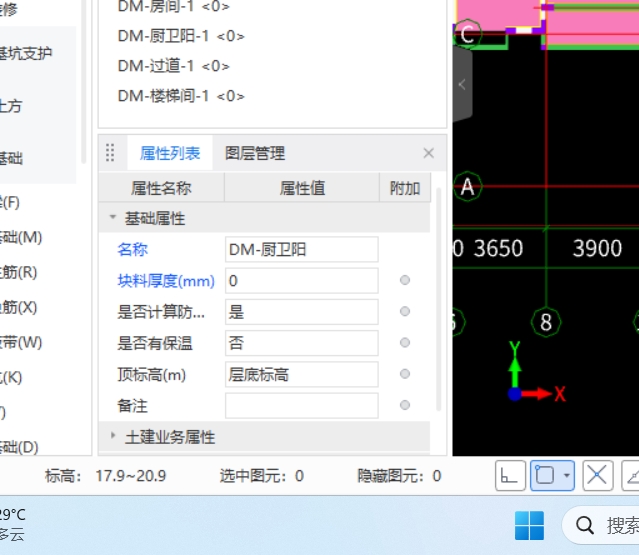Switch to the 属性列表 tab
Image resolution: width=639 pixels, height=555 pixels.
tap(170, 153)
